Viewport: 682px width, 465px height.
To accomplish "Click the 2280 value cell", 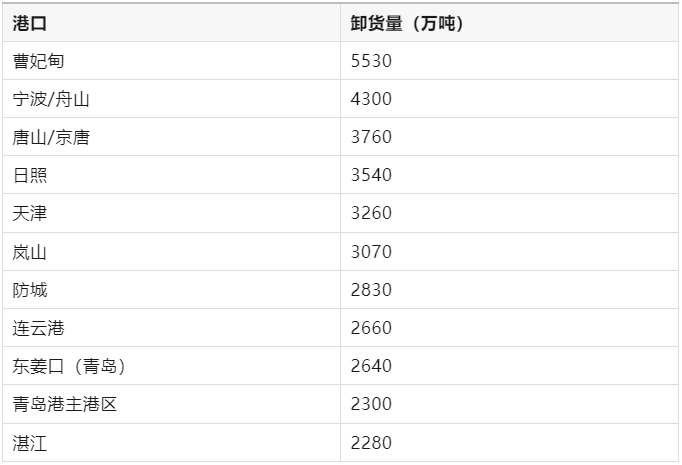I will click(x=509, y=443).
